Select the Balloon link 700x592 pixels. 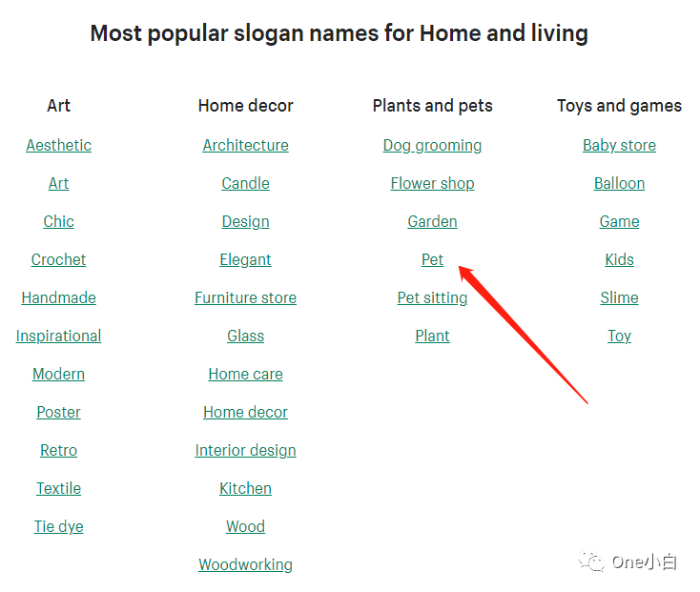coord(619,183)
